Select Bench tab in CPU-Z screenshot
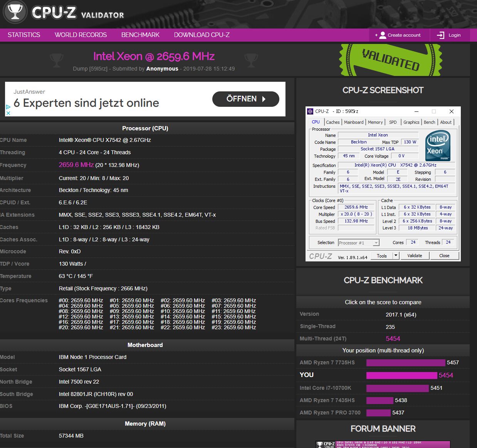This screenshot has height=448, width=477. pos(429,122)
